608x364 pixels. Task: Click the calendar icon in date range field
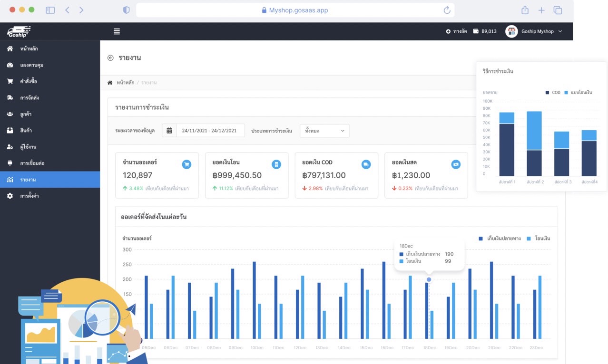(x=169, y=131)
